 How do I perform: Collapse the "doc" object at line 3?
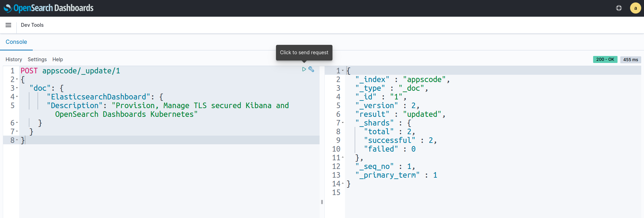pos(17,88)
